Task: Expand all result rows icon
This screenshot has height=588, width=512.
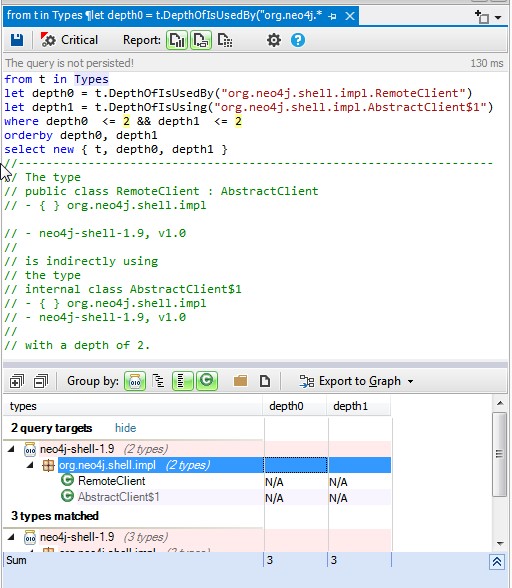Action: (17, 381)
